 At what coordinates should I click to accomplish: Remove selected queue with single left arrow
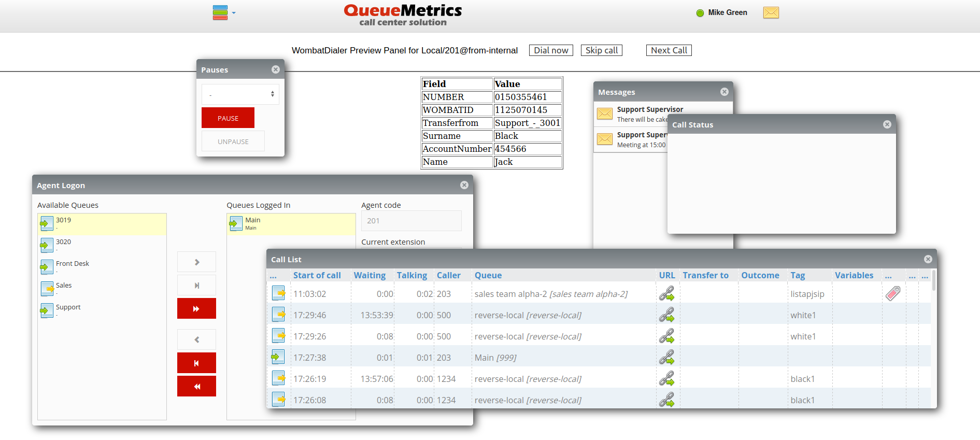tap(196, 339)
